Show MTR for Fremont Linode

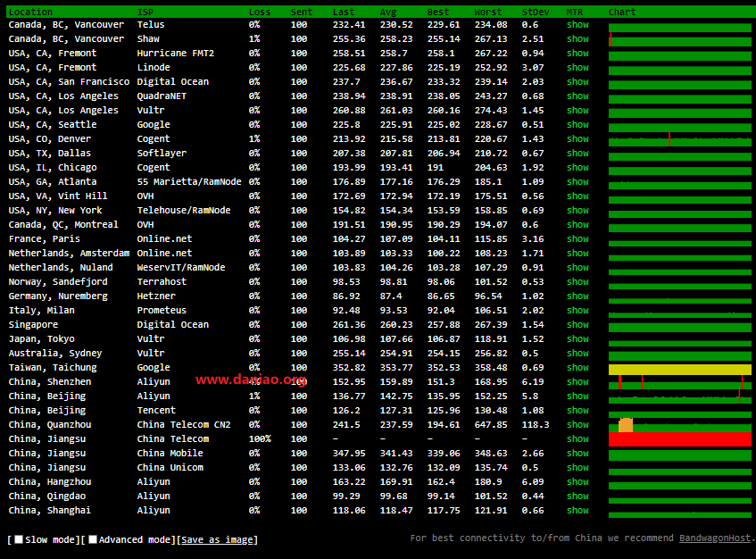tap(577, 68)
